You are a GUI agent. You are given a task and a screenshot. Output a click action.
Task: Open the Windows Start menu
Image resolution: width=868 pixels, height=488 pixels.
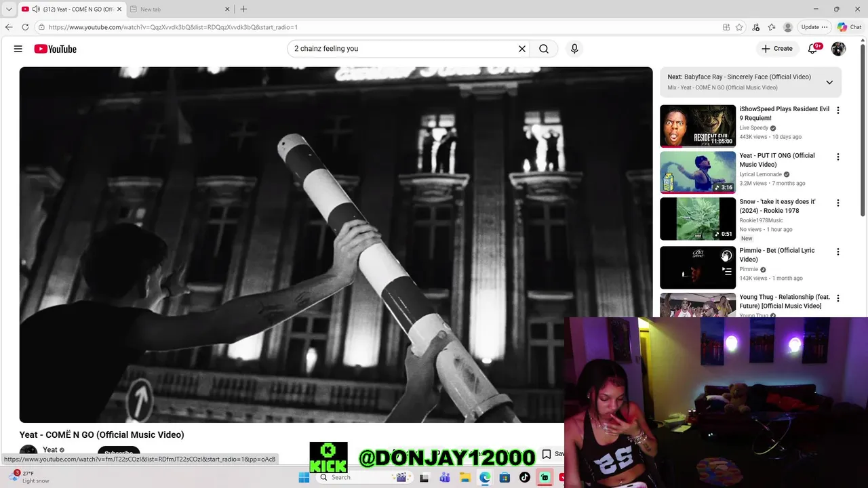click(x=304, y=477)
